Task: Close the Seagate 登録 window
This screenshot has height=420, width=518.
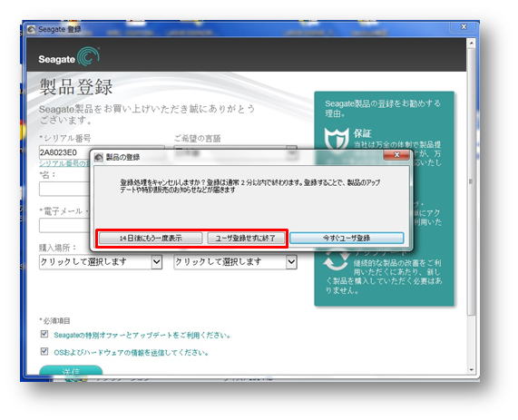Action: (464, 27)
